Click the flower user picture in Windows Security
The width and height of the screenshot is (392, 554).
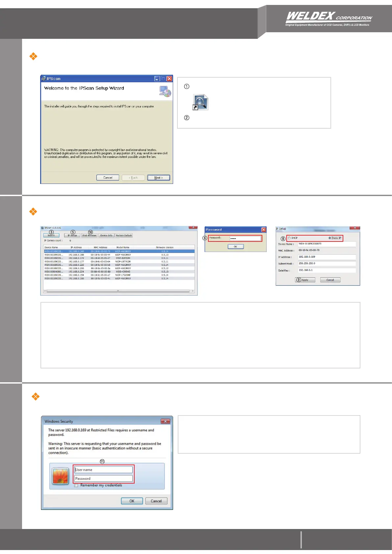[60, 476]
